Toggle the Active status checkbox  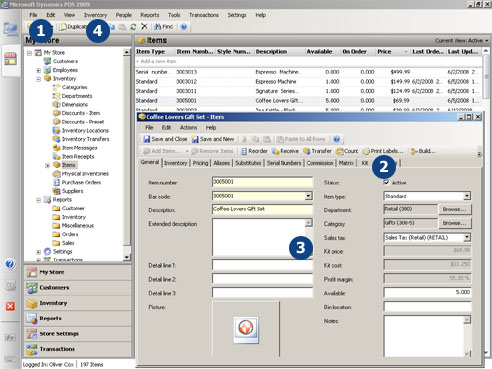point(387,182)
